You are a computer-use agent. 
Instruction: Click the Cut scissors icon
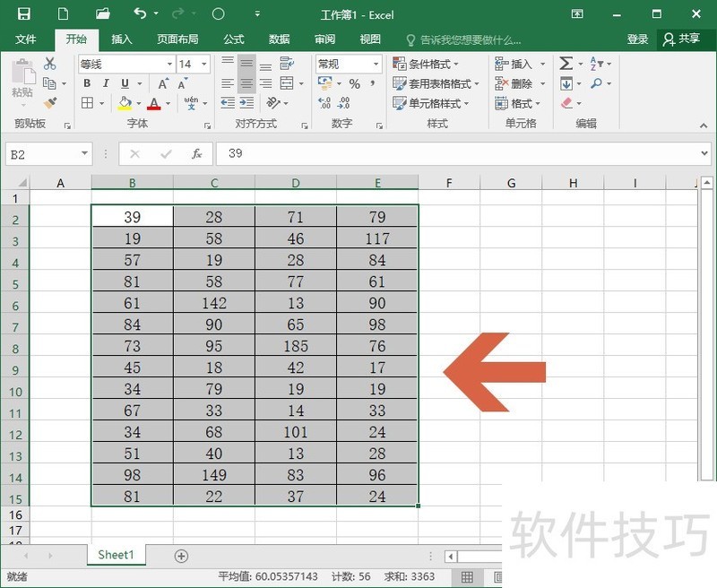coord(49,64)
